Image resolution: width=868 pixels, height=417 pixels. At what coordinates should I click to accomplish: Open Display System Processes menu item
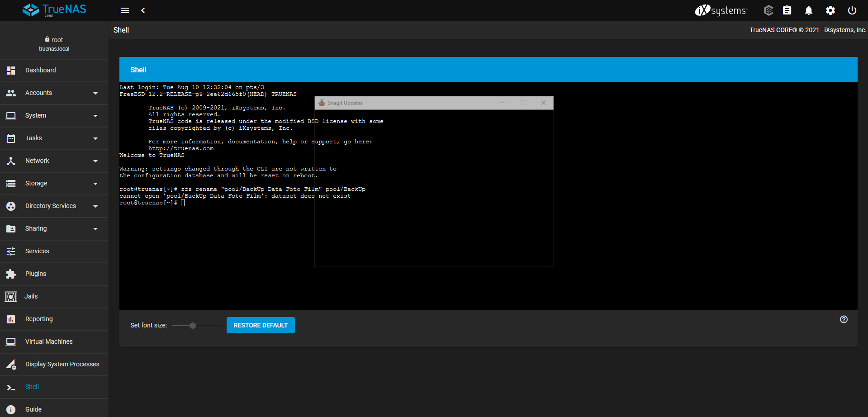click(x=54, y=364)
